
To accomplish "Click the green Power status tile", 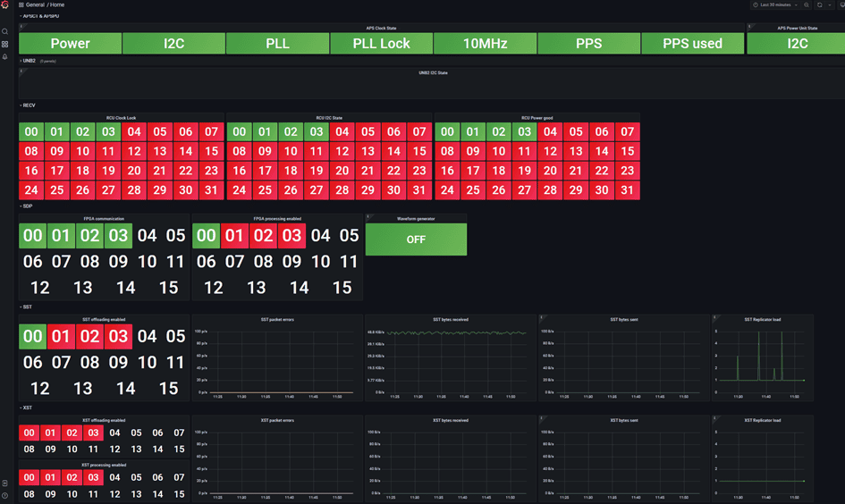I will [x=70, y=44].
